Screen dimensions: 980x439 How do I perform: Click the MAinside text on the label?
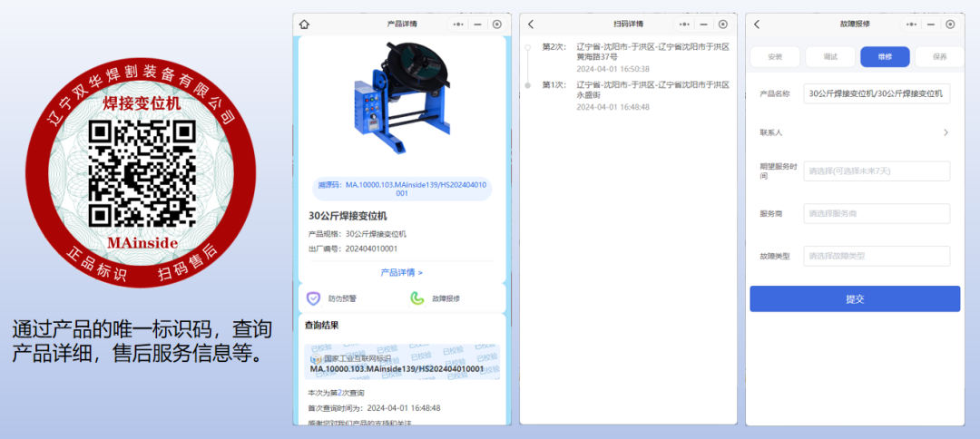(x=142, y=242)
